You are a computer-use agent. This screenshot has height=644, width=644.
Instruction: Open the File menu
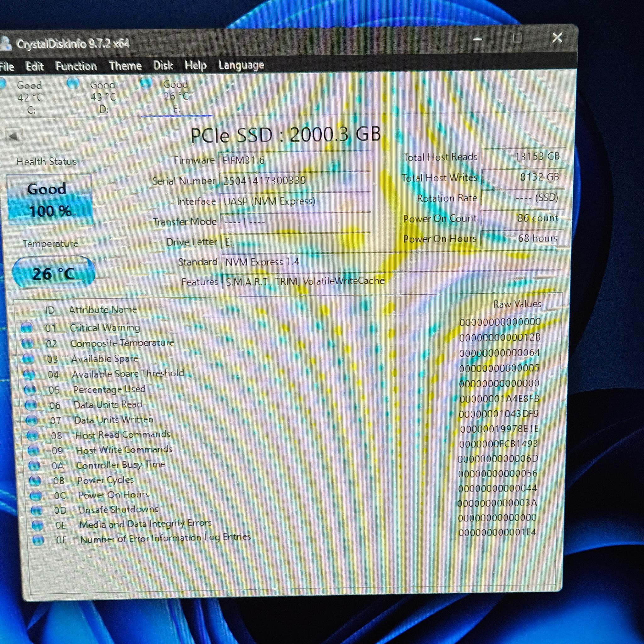pyautogui.click(x=7, y=67)
